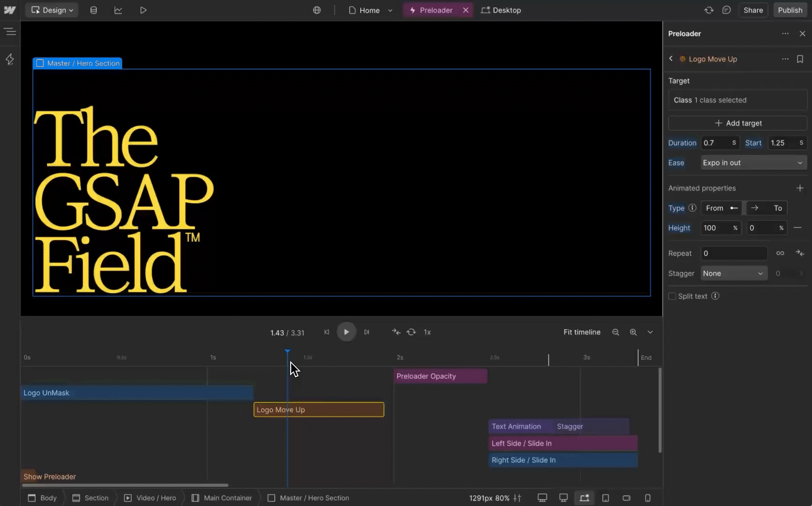Zoom out the timeline
This screenshot has width=812, height=506.
point(616,332)
